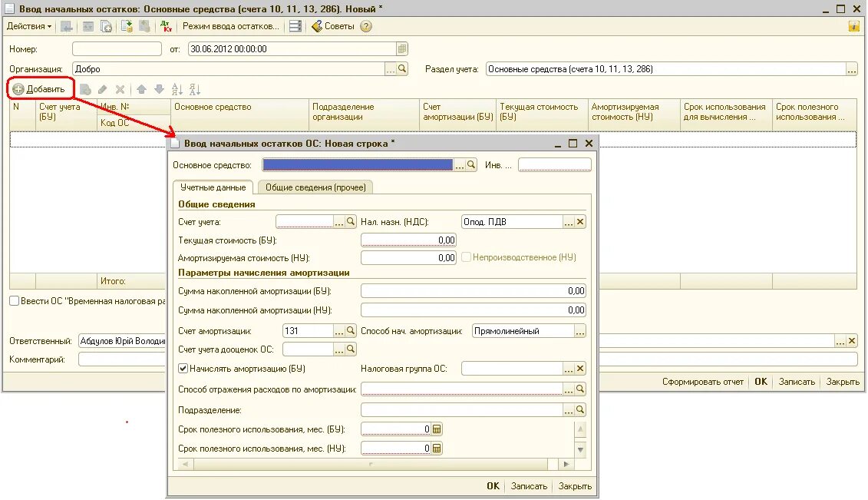This screenshot has width=868, height=500.
Task: Add a new row with Добавить
Action: point(39,88)
